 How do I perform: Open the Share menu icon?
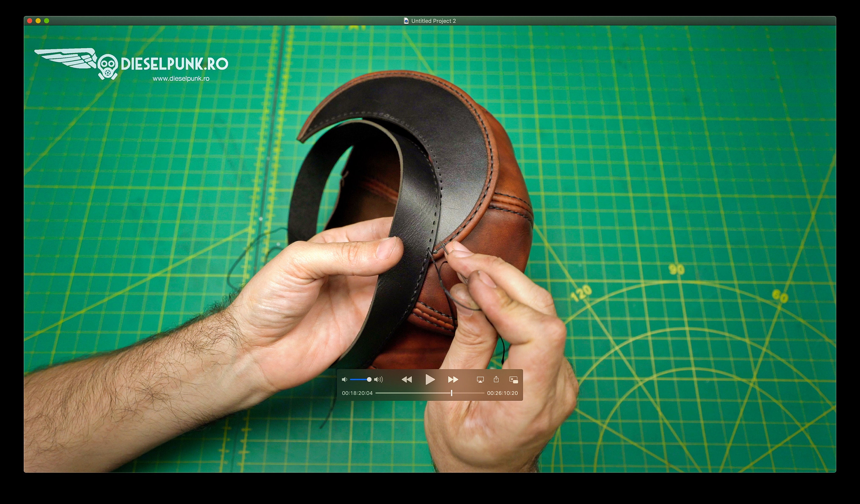(496, 379)
